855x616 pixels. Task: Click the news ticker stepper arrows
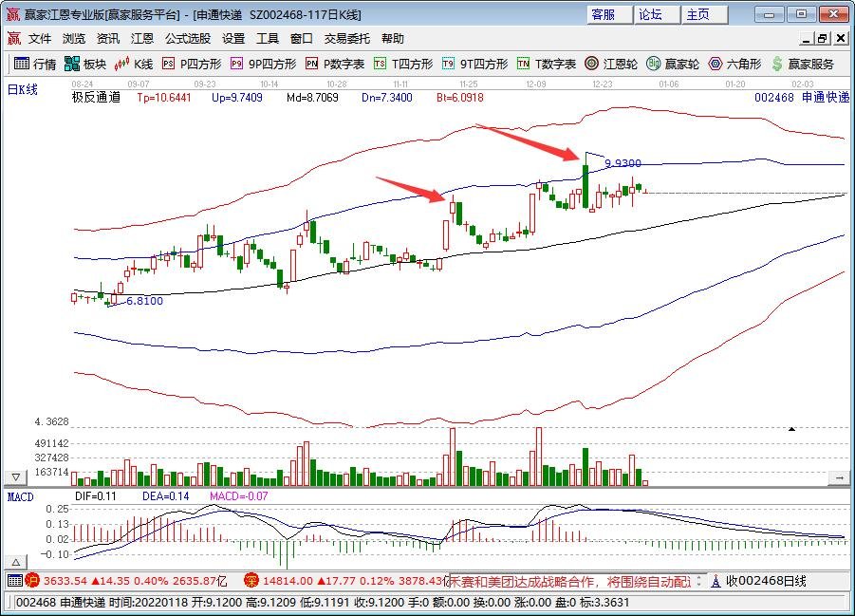[699, 581]
